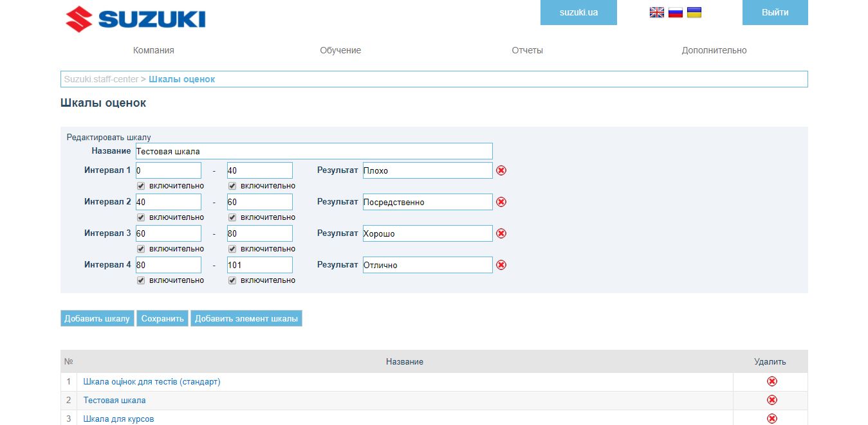The width and height of the screenshot is (868, 425).
Task: Open the 'Компания' menu
Action: click(x=153, y=50)
